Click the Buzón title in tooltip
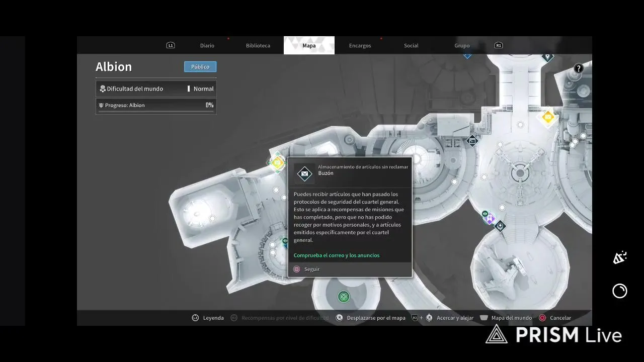The image size is (644, 362). [x=326, y=173]
